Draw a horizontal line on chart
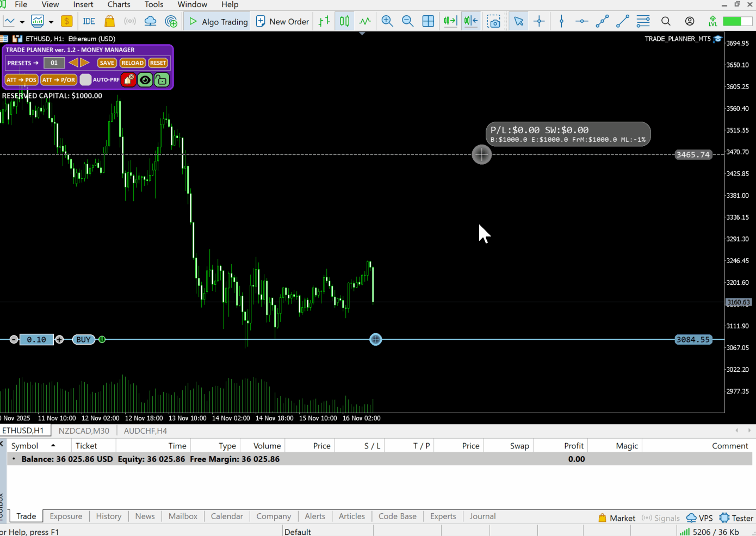Image resolution: width=756 pixels, height=536 pixels. pyautogui.click(x=582, y=21)
